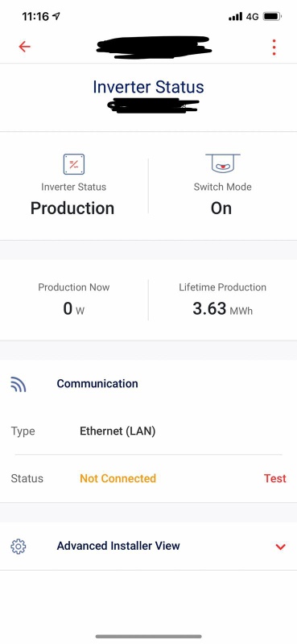Image resolution: width=297 pixels, height=644 pixels.
Task: Tap the battery icon in status bar
Action: (272, 16)
